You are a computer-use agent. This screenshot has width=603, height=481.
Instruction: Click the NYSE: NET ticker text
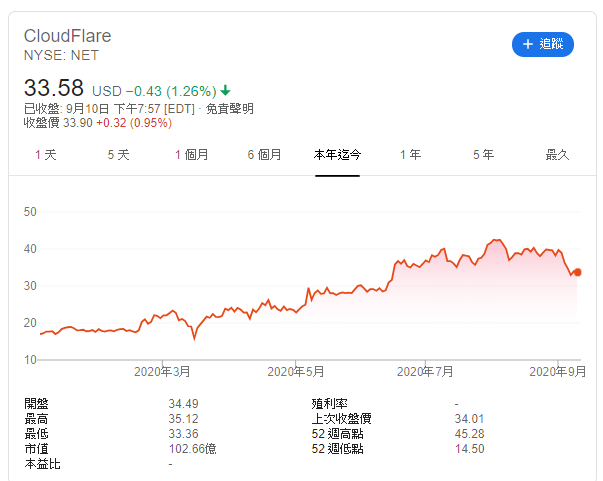tap(61, 55)
